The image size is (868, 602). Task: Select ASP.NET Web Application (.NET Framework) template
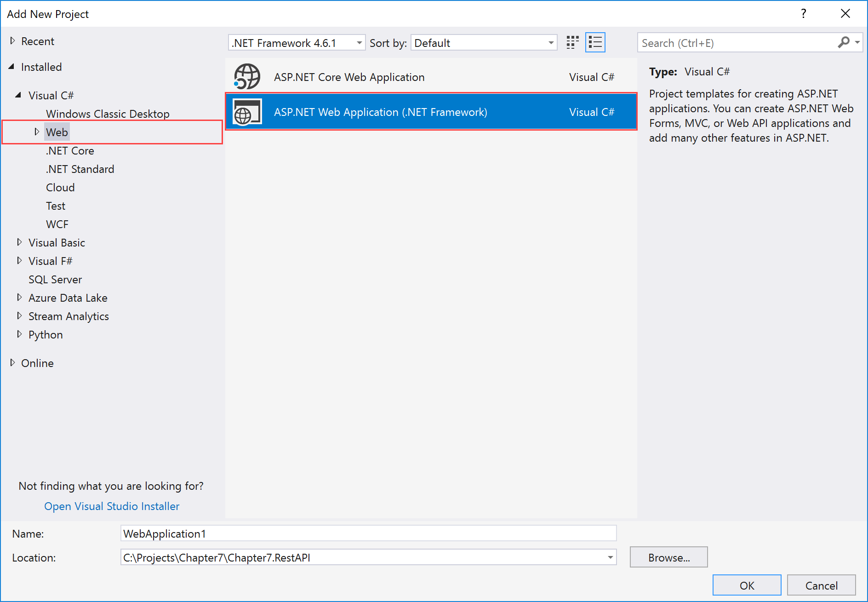[431, 112]
